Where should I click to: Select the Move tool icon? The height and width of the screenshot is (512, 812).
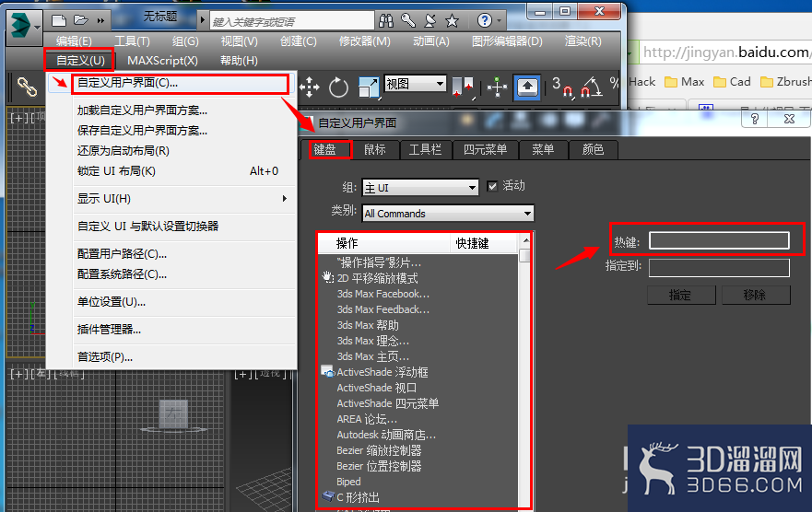pos(309,87)
